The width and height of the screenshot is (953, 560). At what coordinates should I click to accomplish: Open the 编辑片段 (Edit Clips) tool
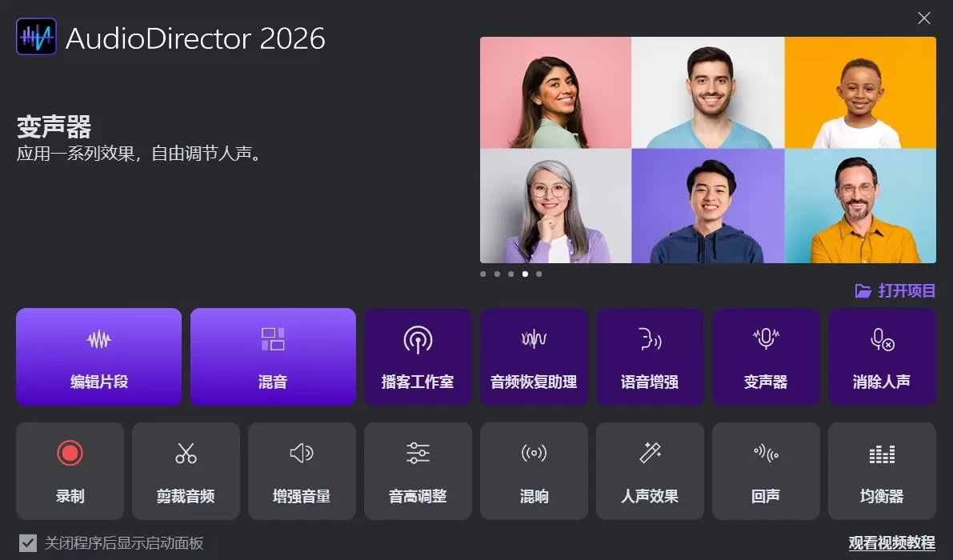[98, 356]
